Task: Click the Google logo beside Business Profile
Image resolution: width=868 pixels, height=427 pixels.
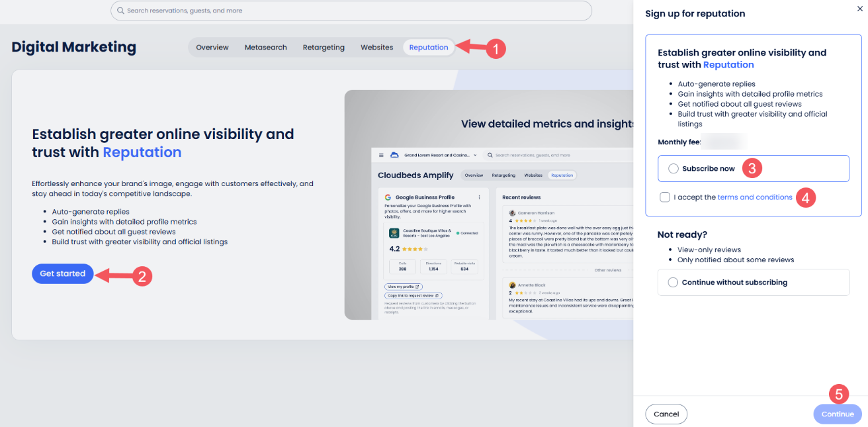Action: [388, 197]
